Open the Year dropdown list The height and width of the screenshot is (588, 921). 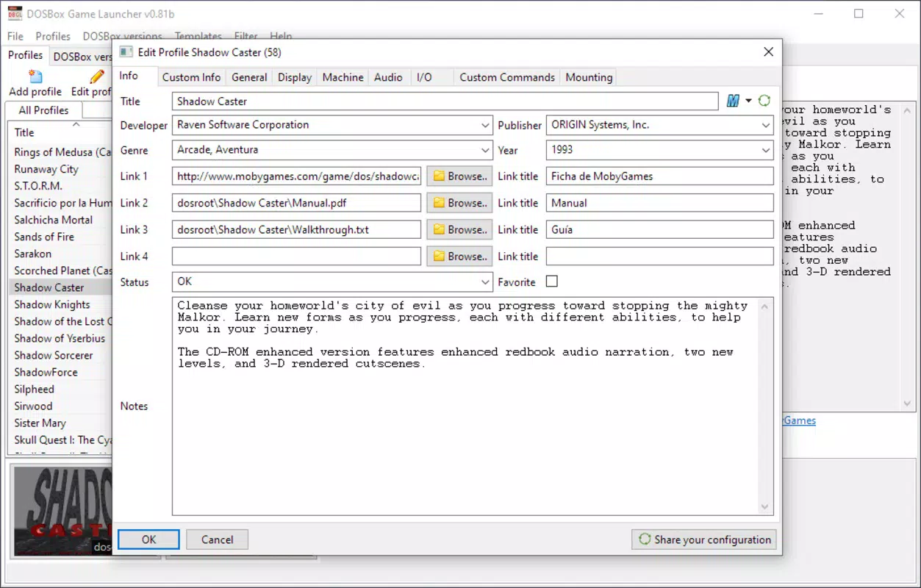766,150
